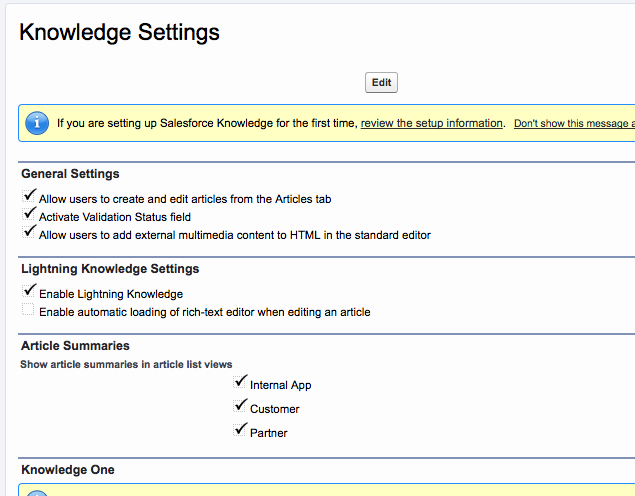Viewport: 635px width, 496px height.
Task: Toggle the 'Customer' article summaries checkbox
Action: pyautogui.click(x=240, y=407)
